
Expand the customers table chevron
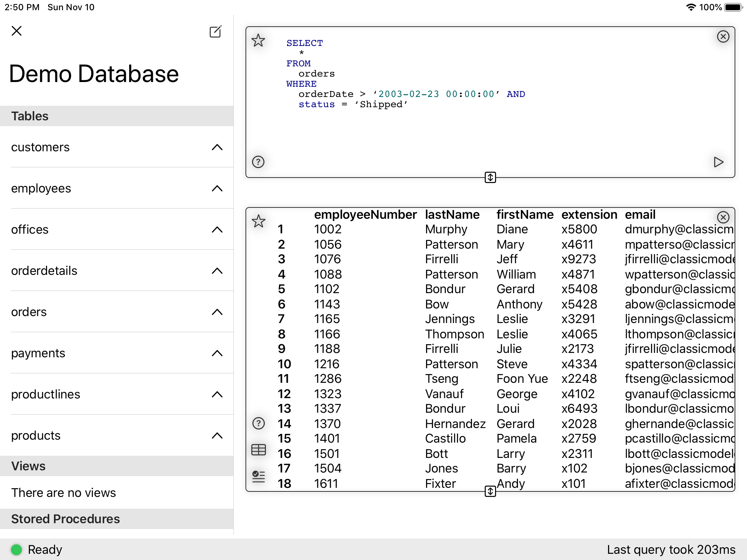click(217, 147)
